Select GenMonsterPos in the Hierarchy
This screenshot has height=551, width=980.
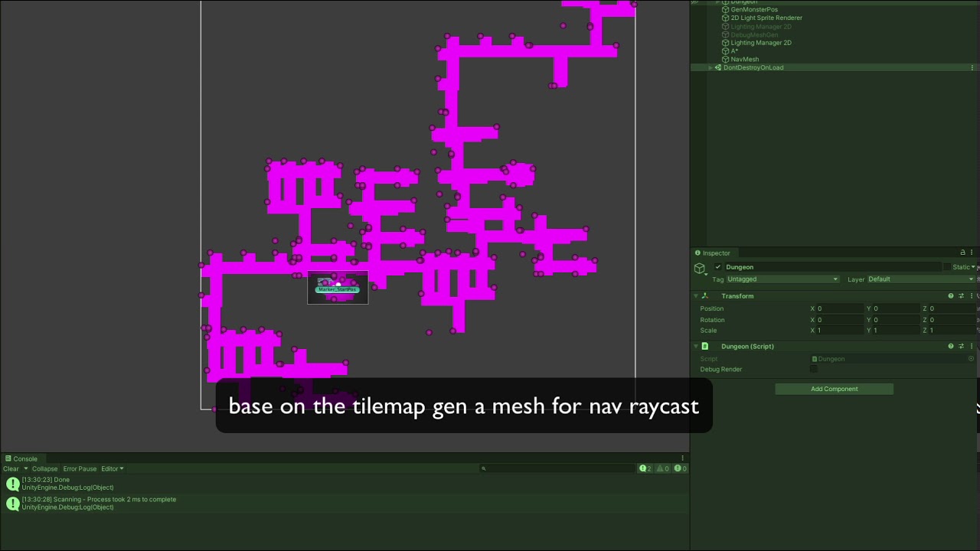[754, 10]
